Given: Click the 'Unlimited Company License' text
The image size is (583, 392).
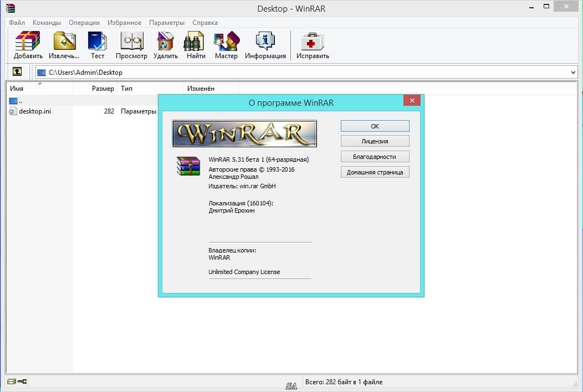Looking at the screenshot, I should click(244, 272).
